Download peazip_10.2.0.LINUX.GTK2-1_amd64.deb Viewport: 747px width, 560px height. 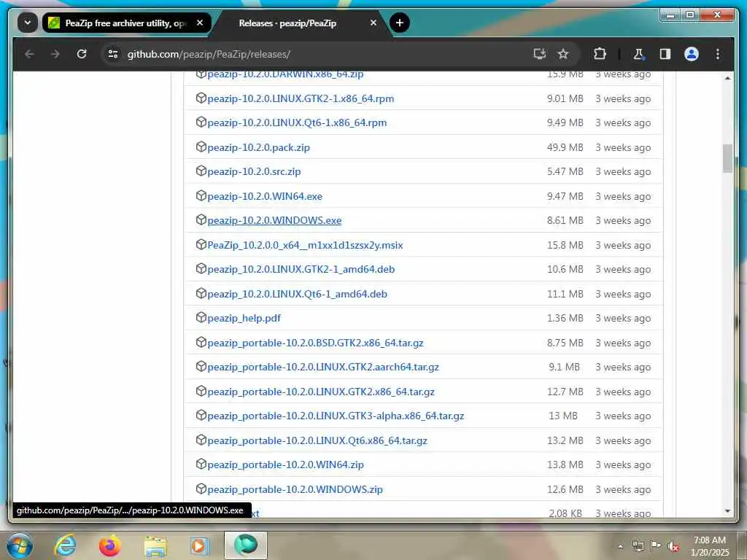[x=301, y=269]
